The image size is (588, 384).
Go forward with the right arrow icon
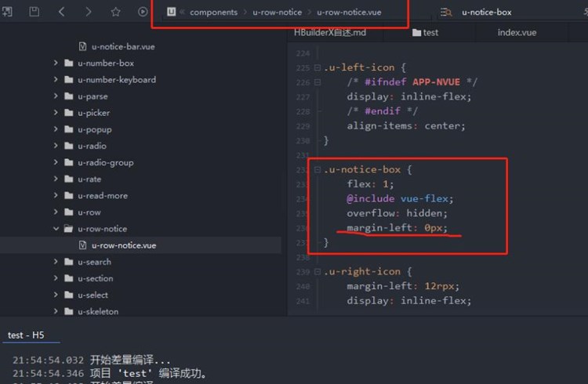[x=89, y=12]
